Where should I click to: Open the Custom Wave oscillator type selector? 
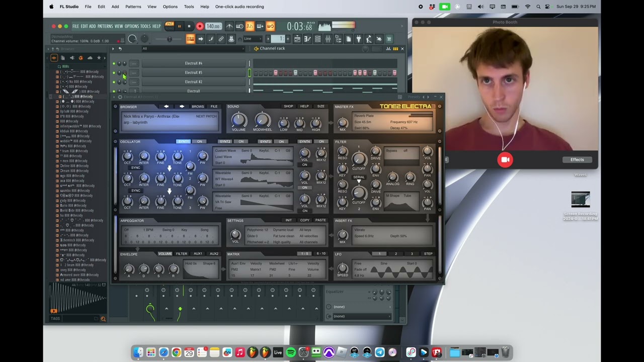point(225,151)
